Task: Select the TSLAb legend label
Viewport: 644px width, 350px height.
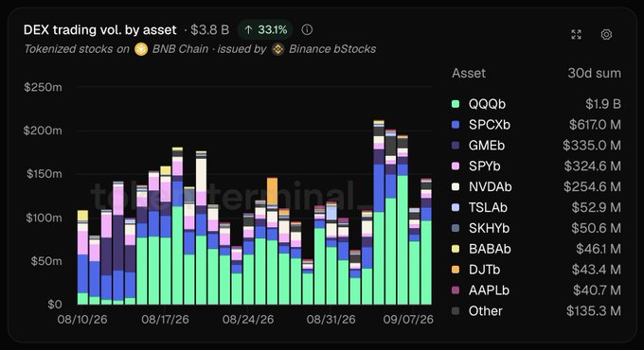Action: pos(488,207)
